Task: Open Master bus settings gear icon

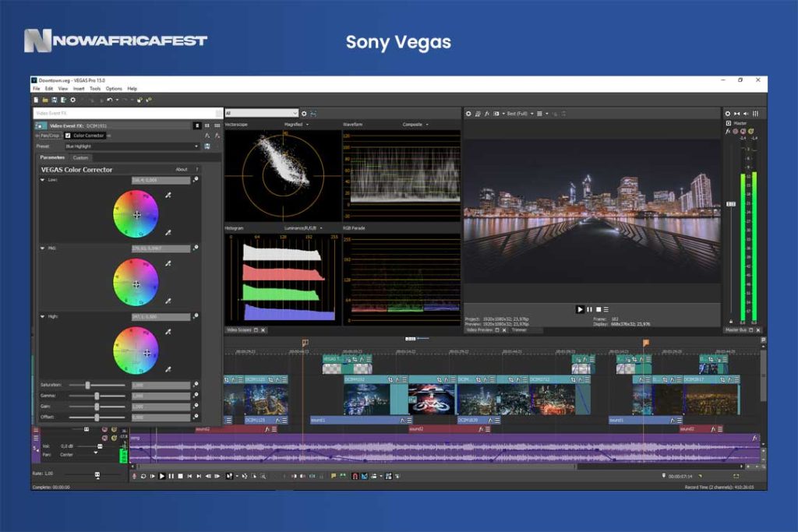Action: pyautogui.click(x=728, y=114)
